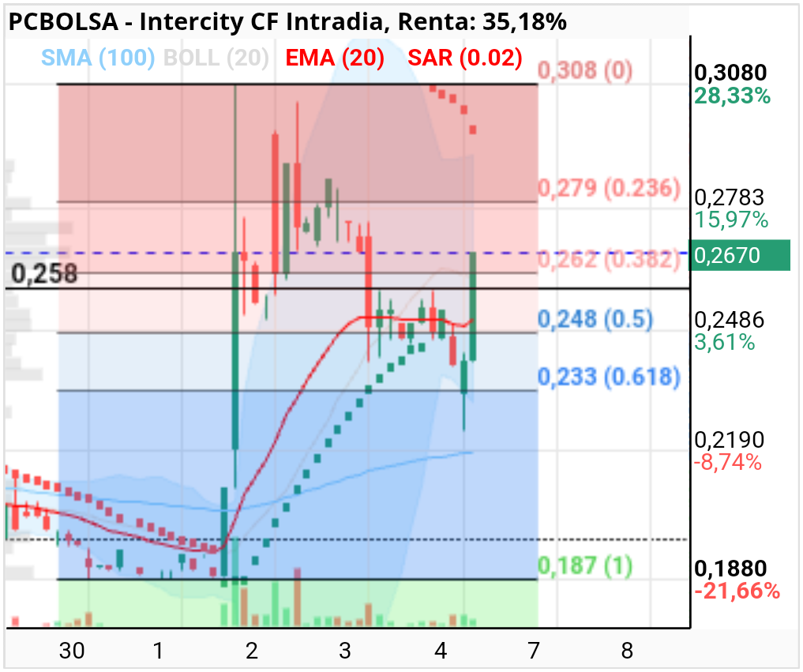The height and width of the screenshot is (672, 803).
Task: Toggle the SAR (0.02) indicator label
Action: point(465,58)
